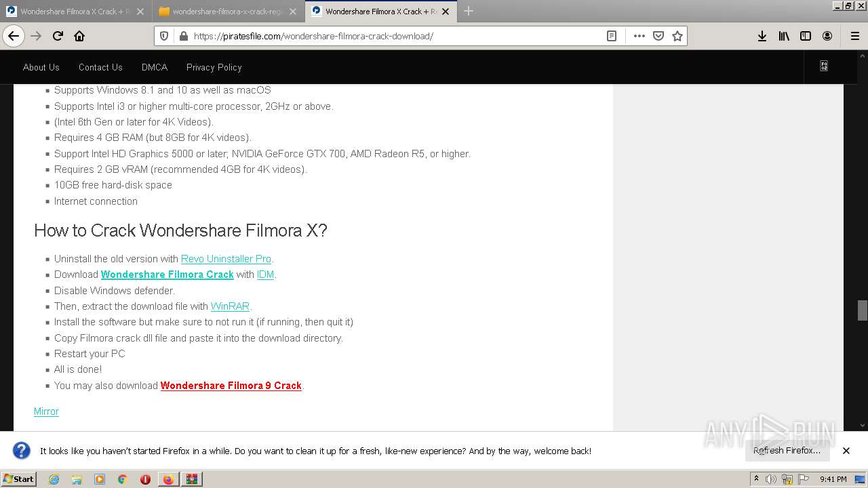
Task: Click the 'Restart your PC' list item
Action: pos(90,354)
